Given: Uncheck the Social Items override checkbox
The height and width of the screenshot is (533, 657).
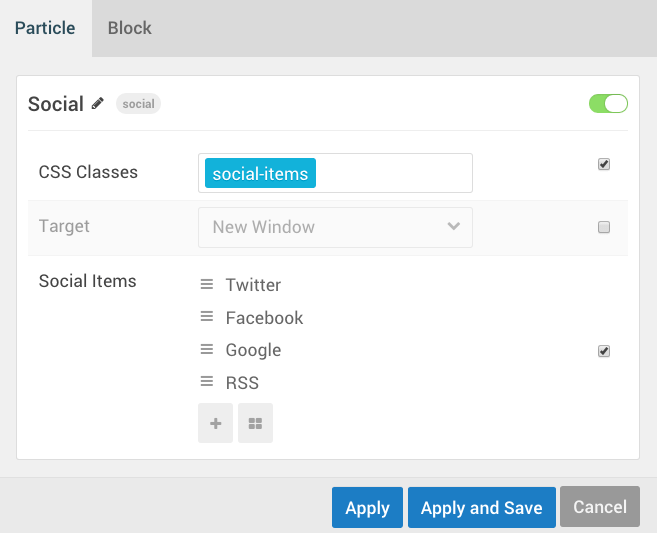Looking at the screenshot, I should (x=604, y=351).
